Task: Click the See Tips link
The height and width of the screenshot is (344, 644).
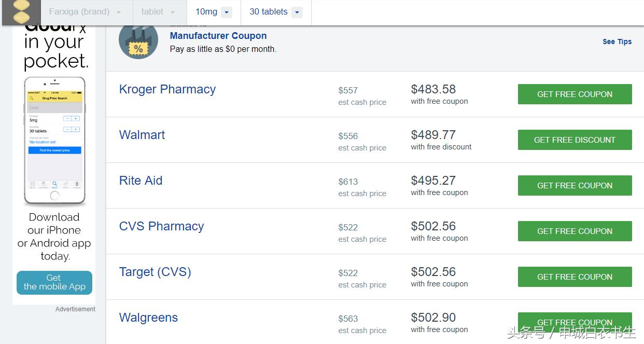Action: click(x=617, y=42)
